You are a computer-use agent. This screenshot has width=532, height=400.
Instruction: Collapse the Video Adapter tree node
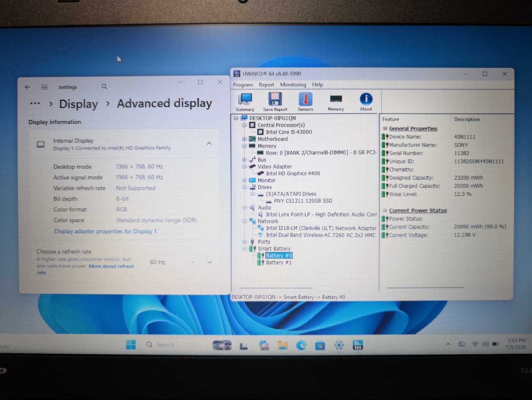pos(244,166)
